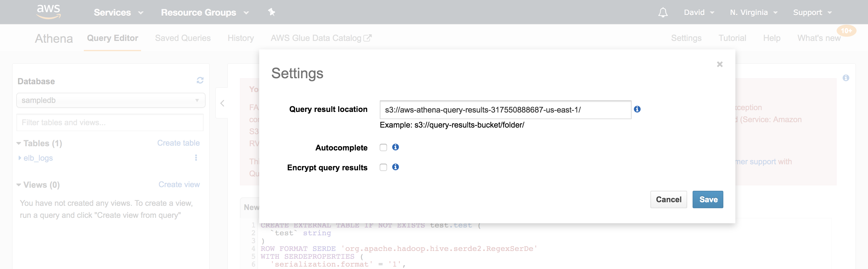Enable the Autocomplete checkbox
This screenshot has height=269, width=868.
coord(383,148)
